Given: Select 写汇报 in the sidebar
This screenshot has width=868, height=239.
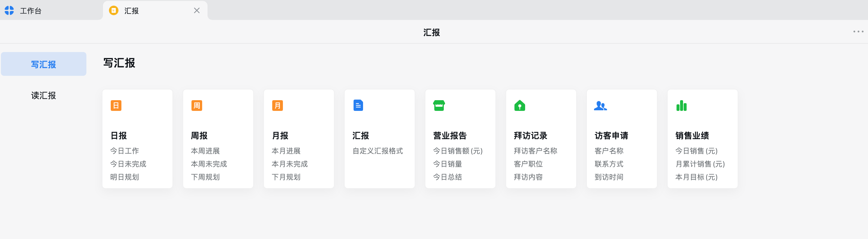Looking at the screenshot, I should pos(43,64).
